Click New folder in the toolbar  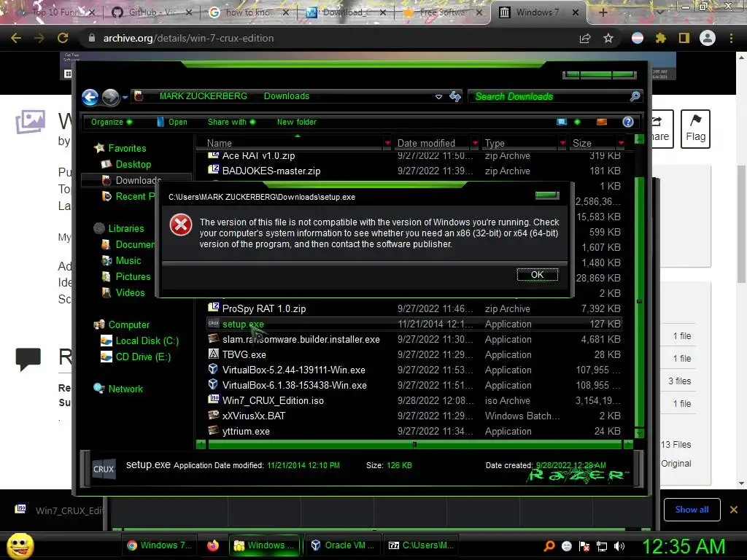click(296, 122)
